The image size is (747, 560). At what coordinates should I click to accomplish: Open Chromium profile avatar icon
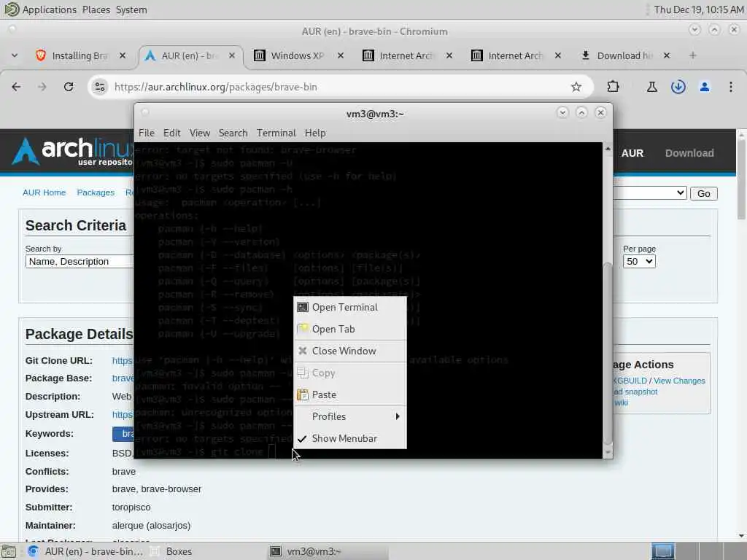pos(705,87)
